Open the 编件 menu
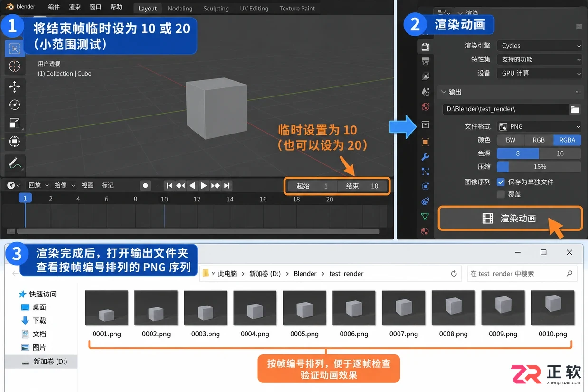This screenshot has height=392, width=588. click(54, 7)
